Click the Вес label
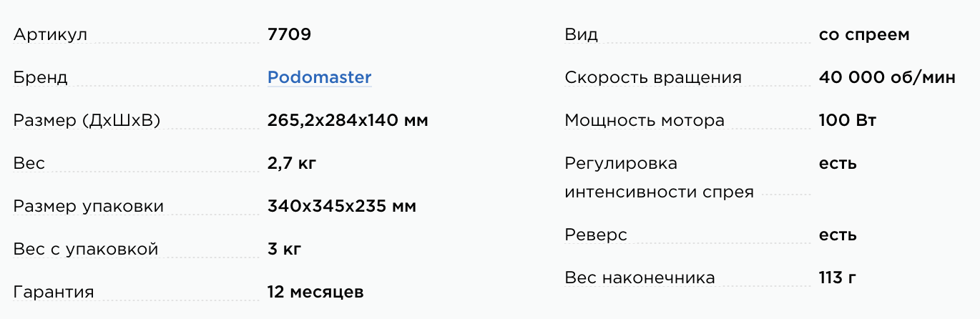Viewport: 980px width, 319px height. (x=29, y=163)
